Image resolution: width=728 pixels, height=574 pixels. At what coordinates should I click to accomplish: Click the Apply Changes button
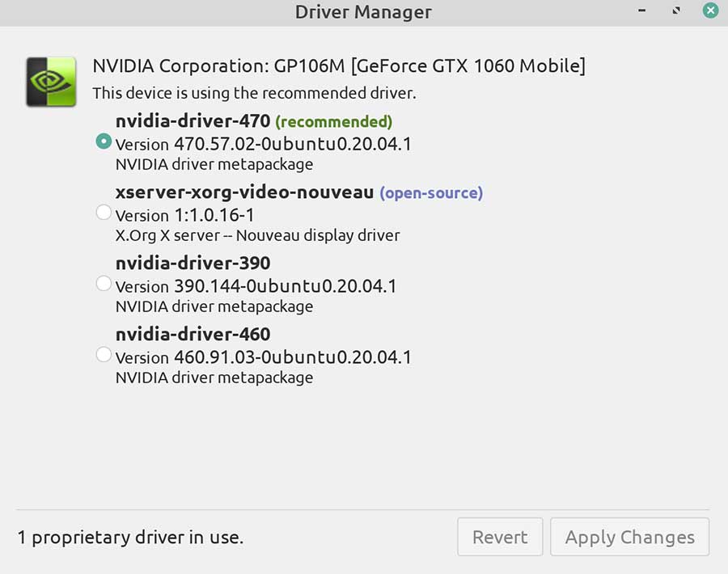pyautogui.click(x=629, y=537)
